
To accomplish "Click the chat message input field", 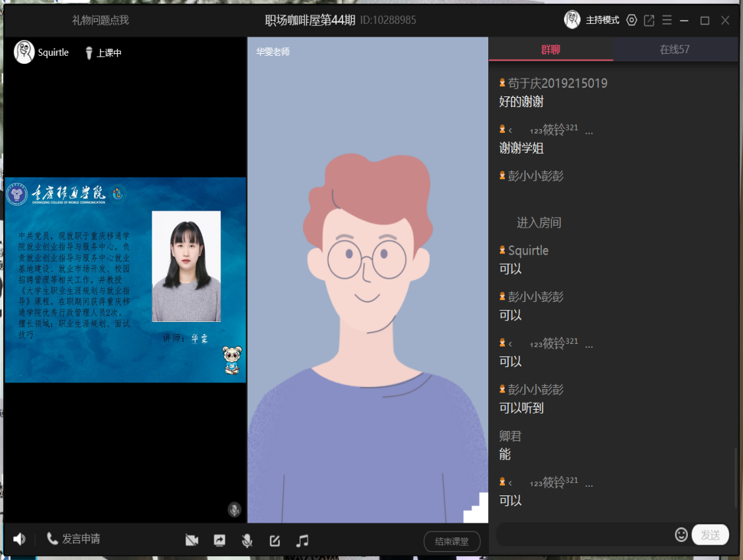I will [x=584, y=534].
